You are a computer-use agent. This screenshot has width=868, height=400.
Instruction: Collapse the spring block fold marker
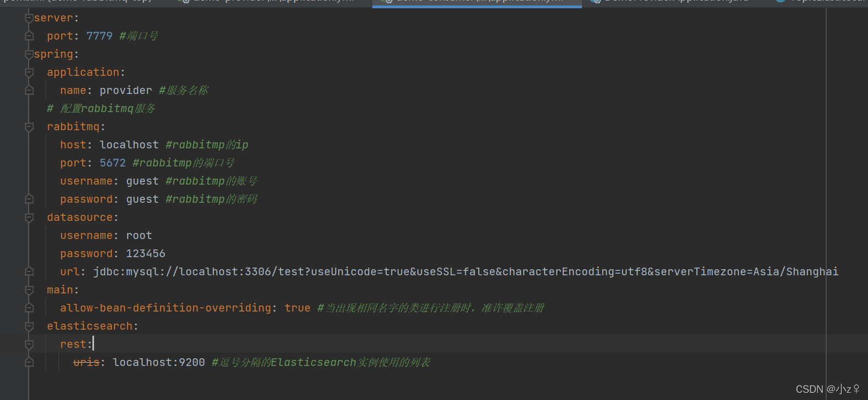[x=29, y=54]
